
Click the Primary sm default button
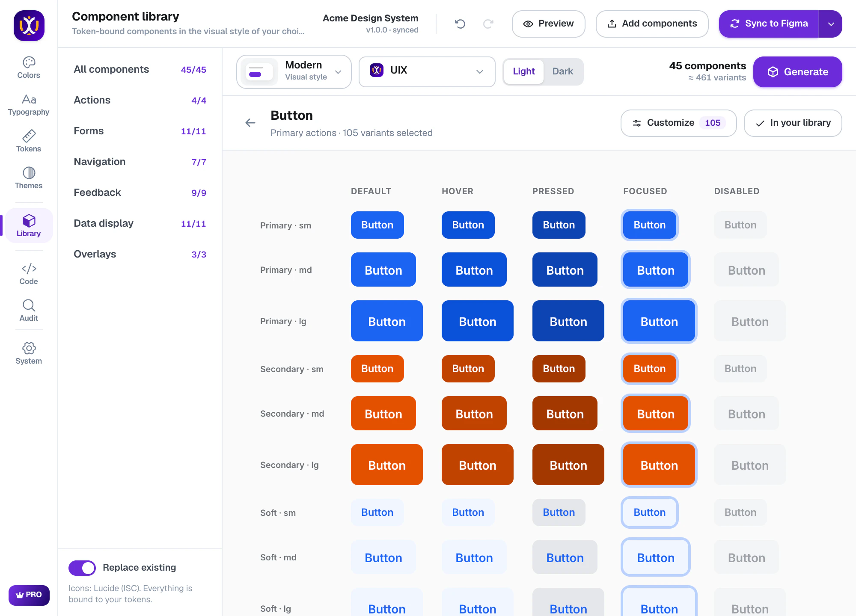tap(377, 225)
